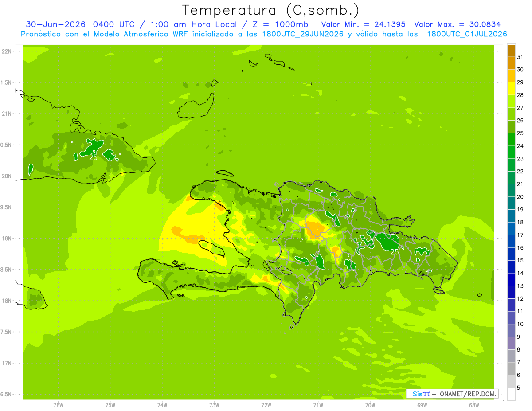Pick the dark blue swatch between 13 and 14
Viewport: 532px width, 411px height.
(x=511, y=280)
